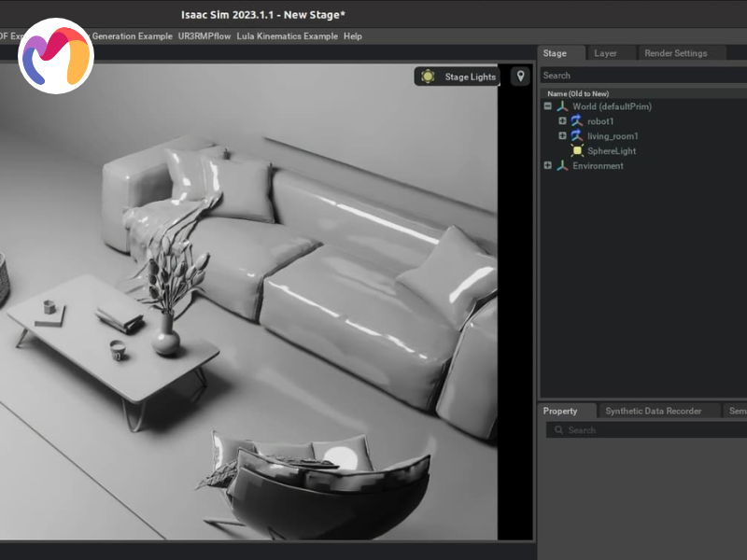Click the SphereLight light icon
This screenshot has width=747, height=560.
[577, 151]
